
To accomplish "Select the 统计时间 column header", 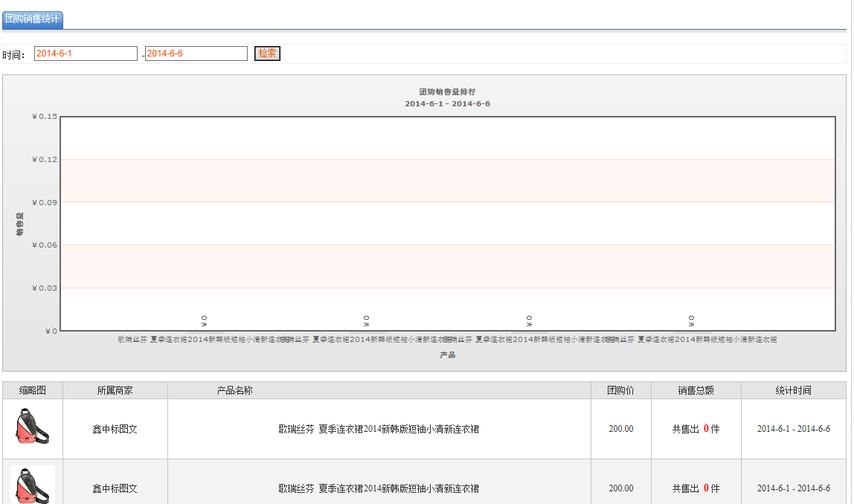I will click(x=793, y=390).
